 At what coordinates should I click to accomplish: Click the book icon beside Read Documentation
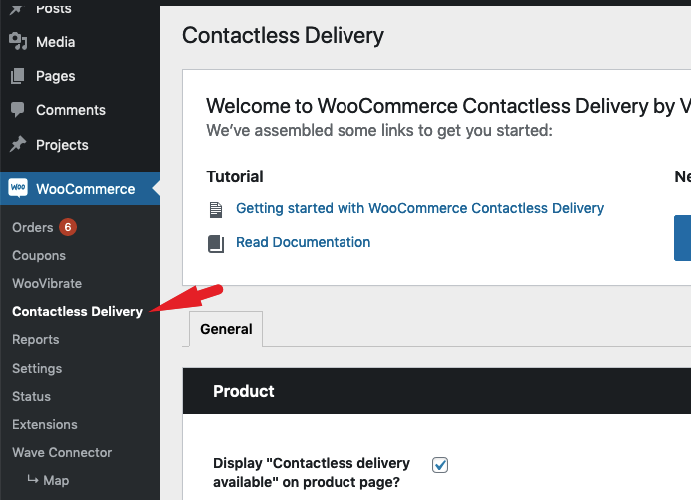click(216, 244)
